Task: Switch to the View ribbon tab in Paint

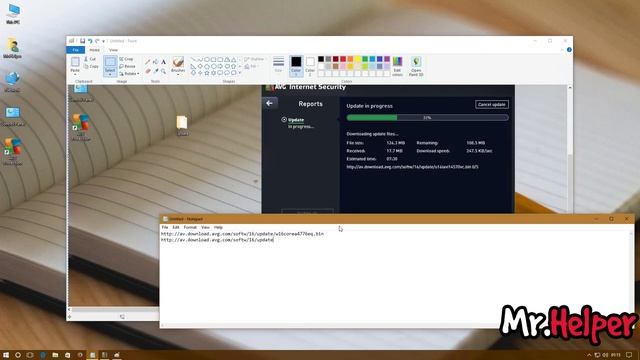Action: (113, 50)
